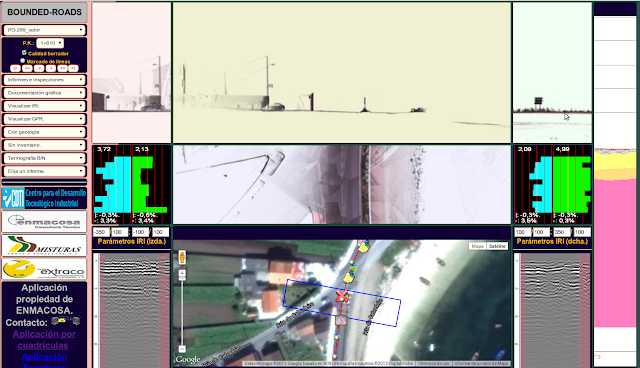Click the Enmacosa logo image
640x368 pixels.
(44, 222)
